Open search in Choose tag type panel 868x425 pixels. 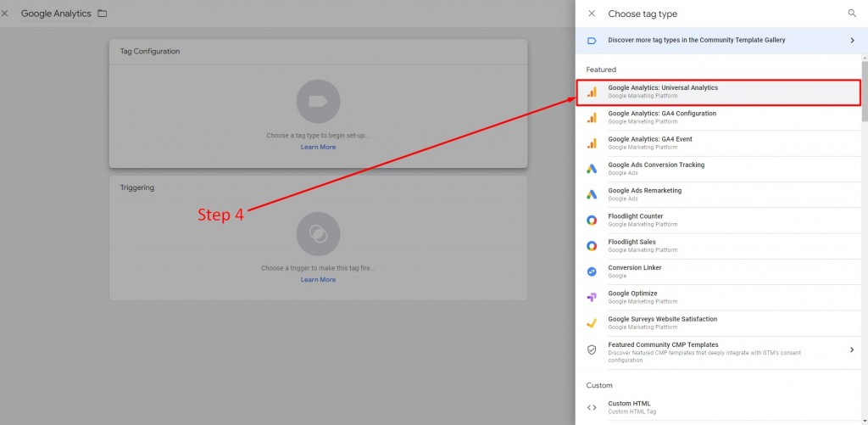tap(852, 14)
